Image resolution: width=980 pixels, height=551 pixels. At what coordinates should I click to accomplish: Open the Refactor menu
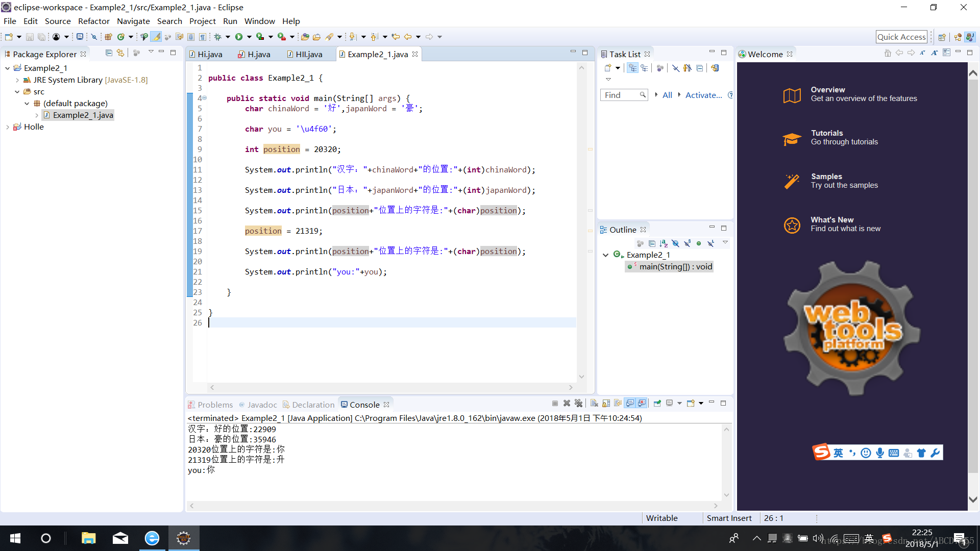[93, 21]
